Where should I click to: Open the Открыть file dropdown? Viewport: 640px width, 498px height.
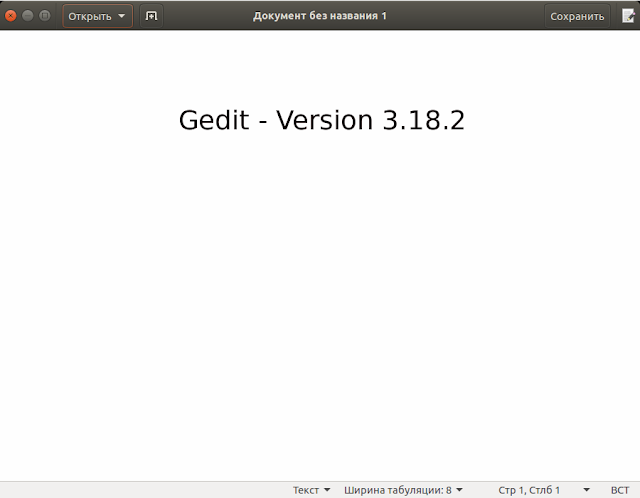coord(97,16)
